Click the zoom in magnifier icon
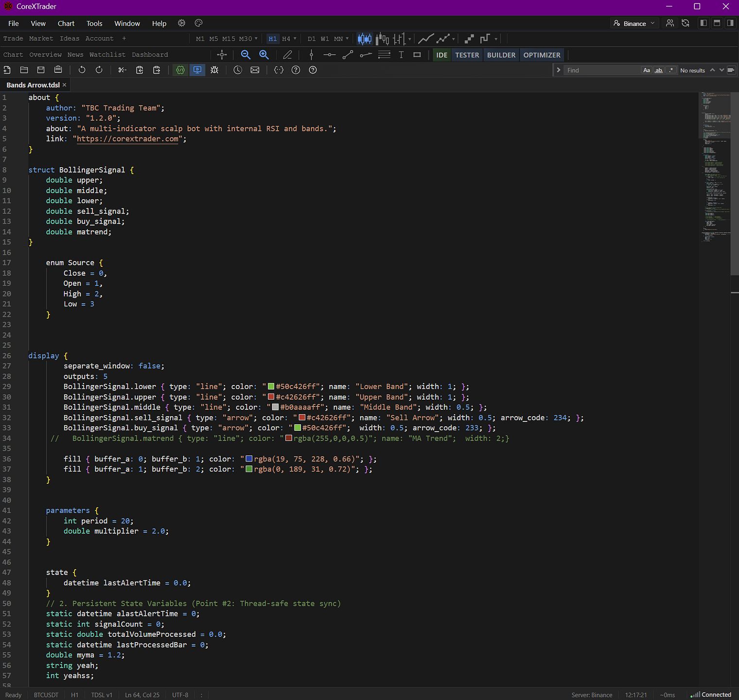This screenshot has width=739, height=700. point(264,55)
